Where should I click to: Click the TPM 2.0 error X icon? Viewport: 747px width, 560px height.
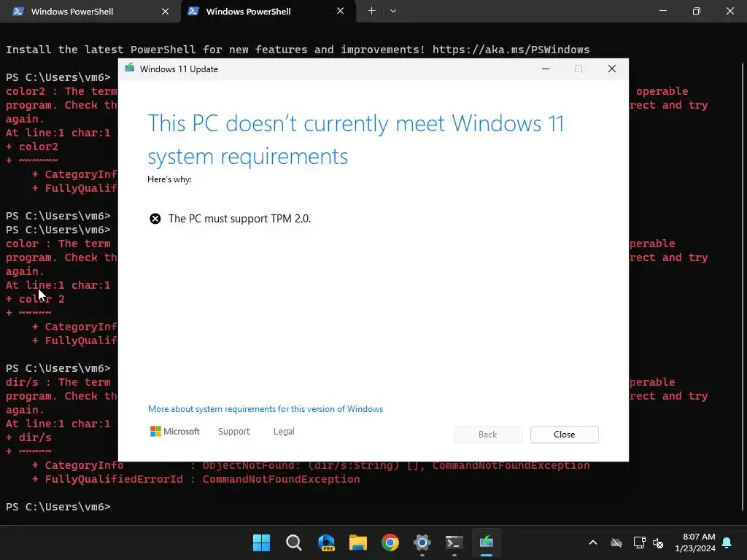(x=155, y=219)
